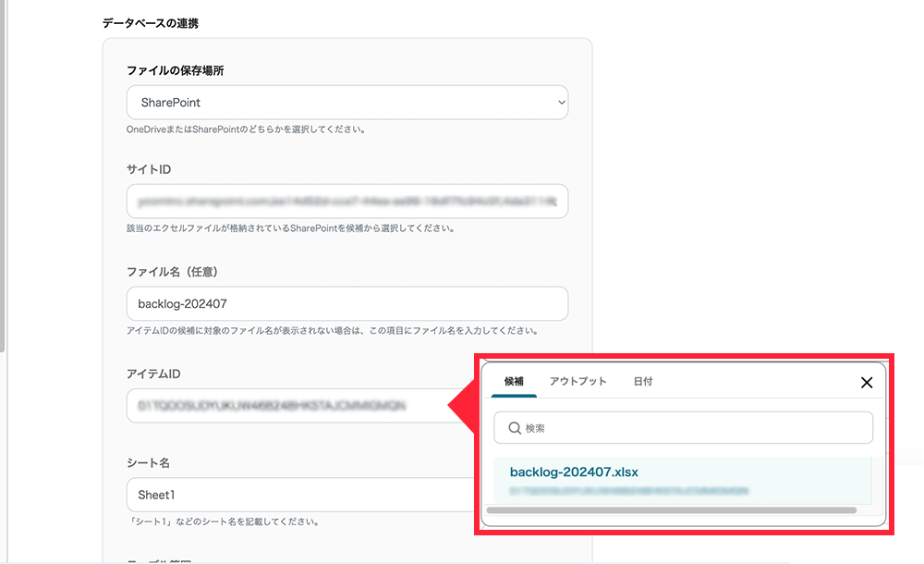Select the backlog-202407.xlsx candidate
This screenshot has height=564, width=924.
[x=683, y=480]
